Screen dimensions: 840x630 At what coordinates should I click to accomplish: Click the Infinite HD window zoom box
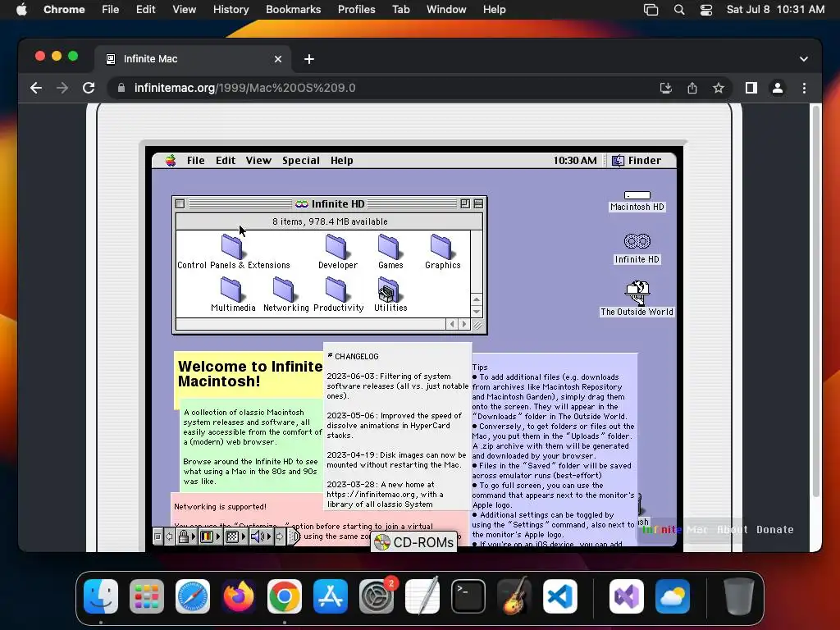(465, 204)
